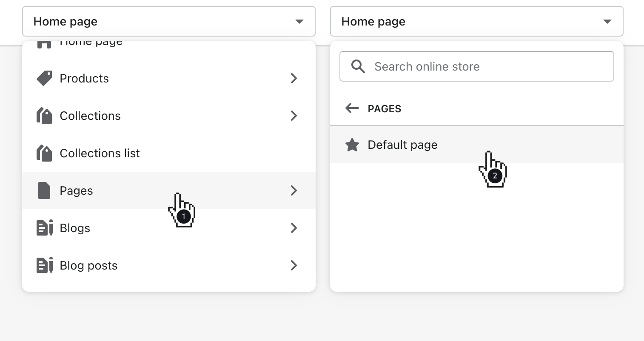The width and height of the screenshot is (644, 341).
Task: Click the Collections list icon
Action: pos(44,153)
